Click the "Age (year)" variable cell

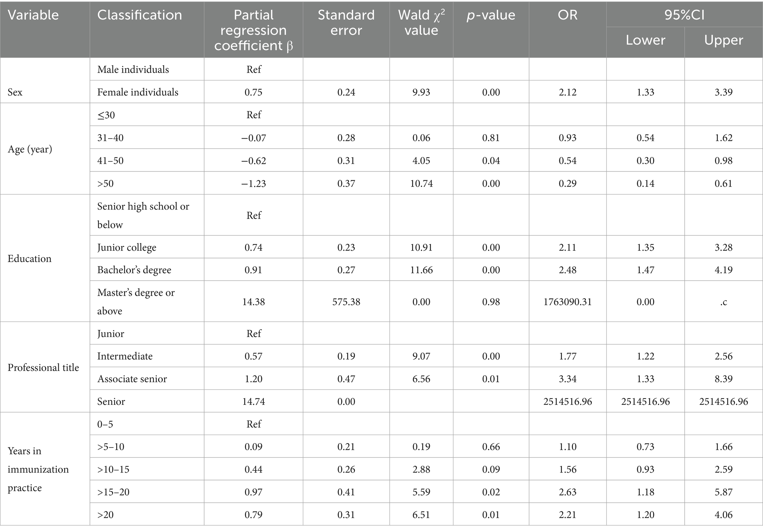point(30,149)
